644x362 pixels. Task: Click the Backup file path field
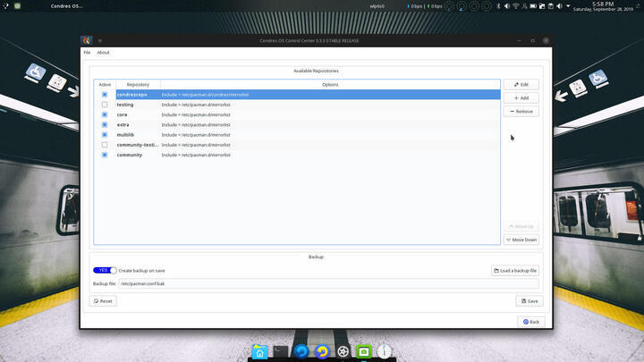328,283
